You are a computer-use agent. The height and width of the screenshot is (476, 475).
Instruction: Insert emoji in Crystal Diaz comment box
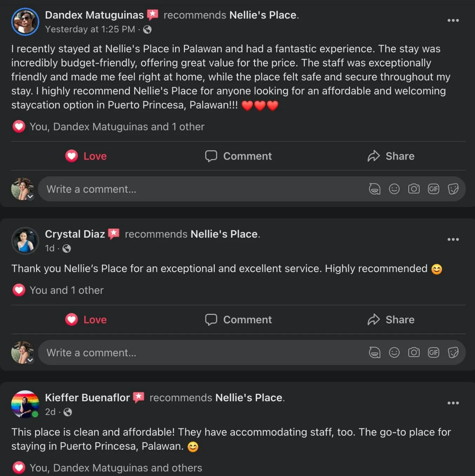click(394, 352)
